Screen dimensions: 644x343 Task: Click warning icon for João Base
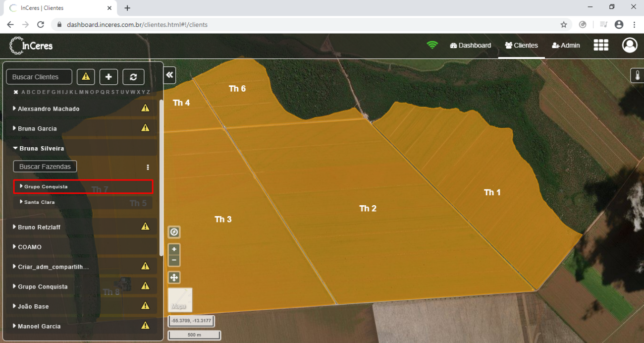pyautogui.click(x=145, y=306)
